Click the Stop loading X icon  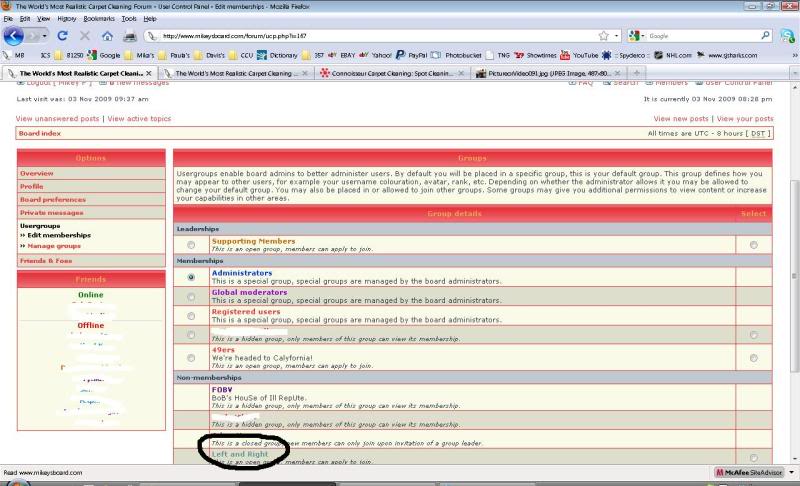[84, 36]
